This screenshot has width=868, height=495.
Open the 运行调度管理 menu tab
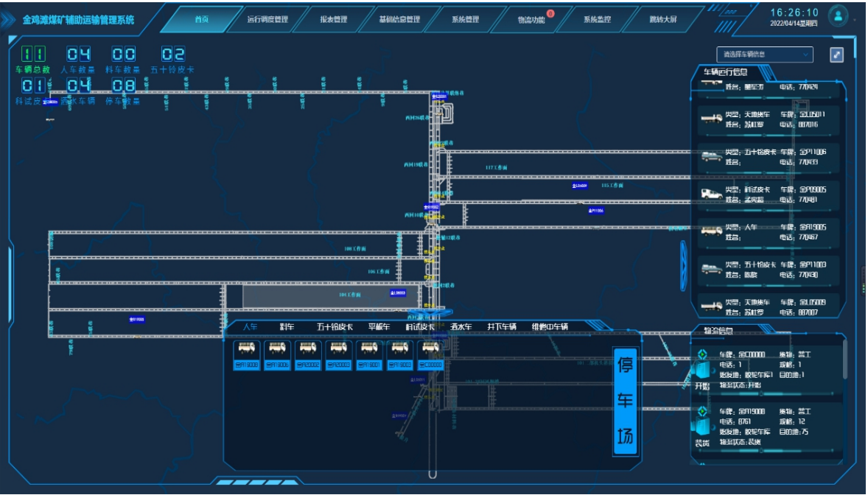pyautogui.click(x=267, y=19)
